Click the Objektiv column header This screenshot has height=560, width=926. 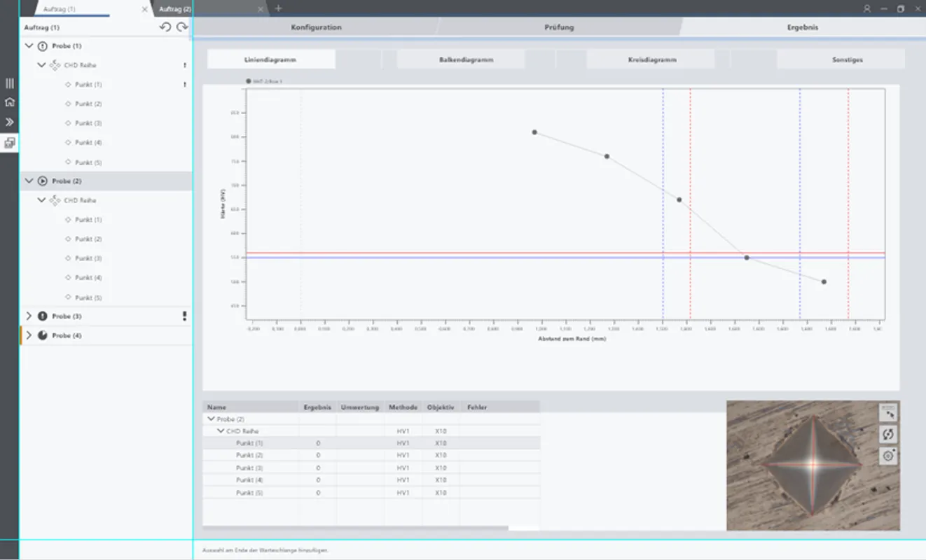[441, 407]
